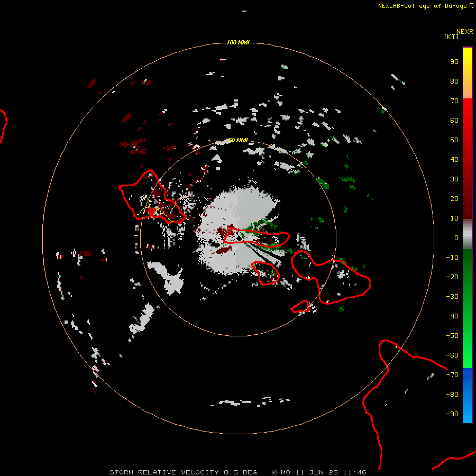Click the -60 value on the velocity scale
Image resolution: width=476 pixels, height=476 pixels.
452,355
